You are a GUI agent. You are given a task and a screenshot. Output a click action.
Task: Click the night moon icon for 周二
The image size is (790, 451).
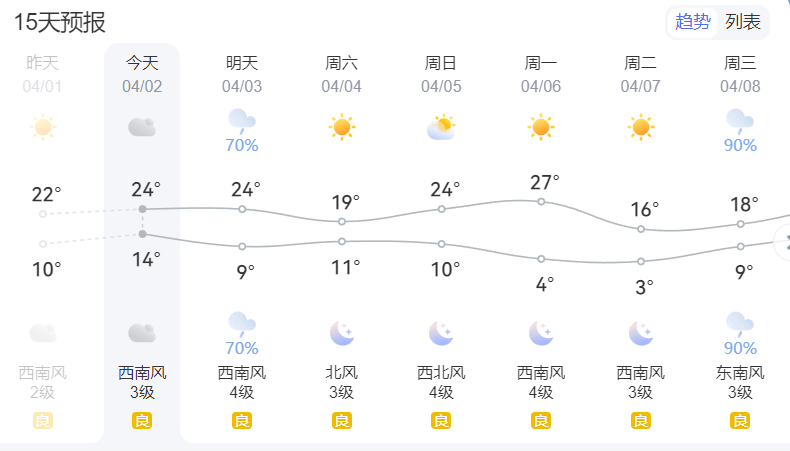tap(641, 333)
